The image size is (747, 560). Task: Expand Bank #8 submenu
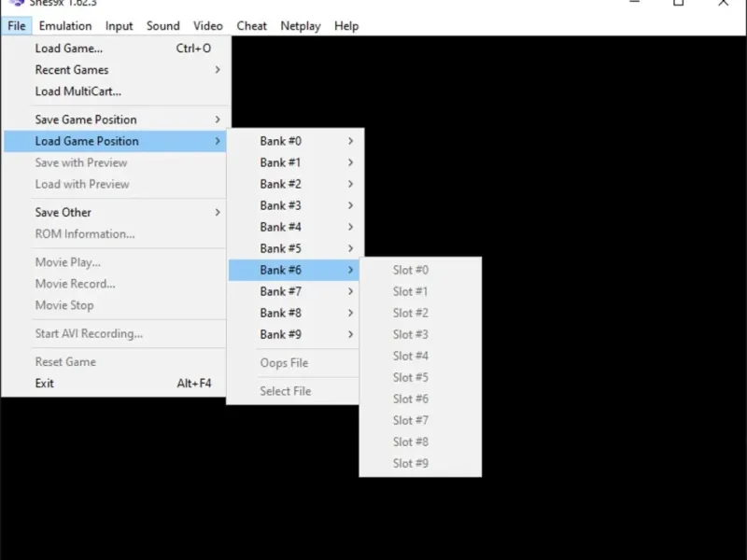(293, 313)
